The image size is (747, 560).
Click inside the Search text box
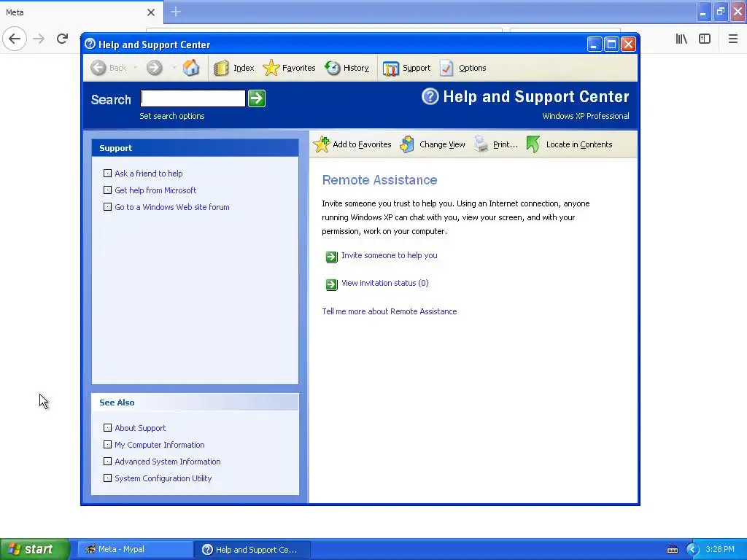click(x=193, y=98)
